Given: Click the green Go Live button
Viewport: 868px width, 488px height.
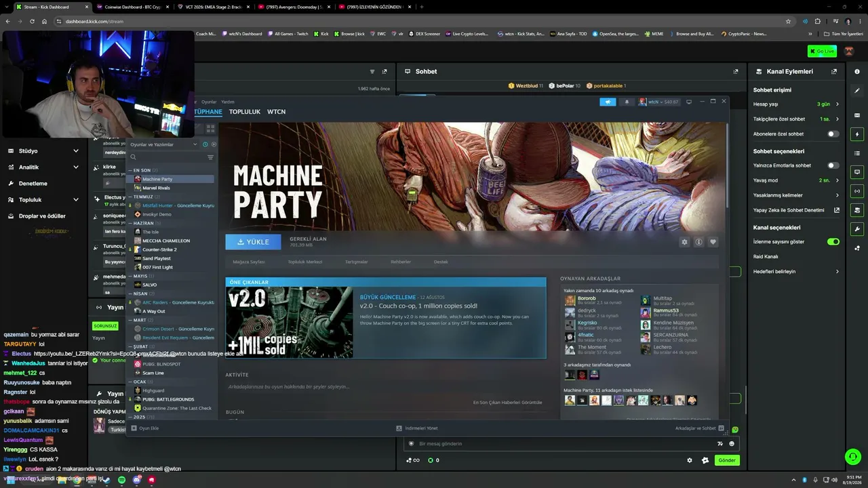Looking at the screenshot, I should [x=822, y=52].
